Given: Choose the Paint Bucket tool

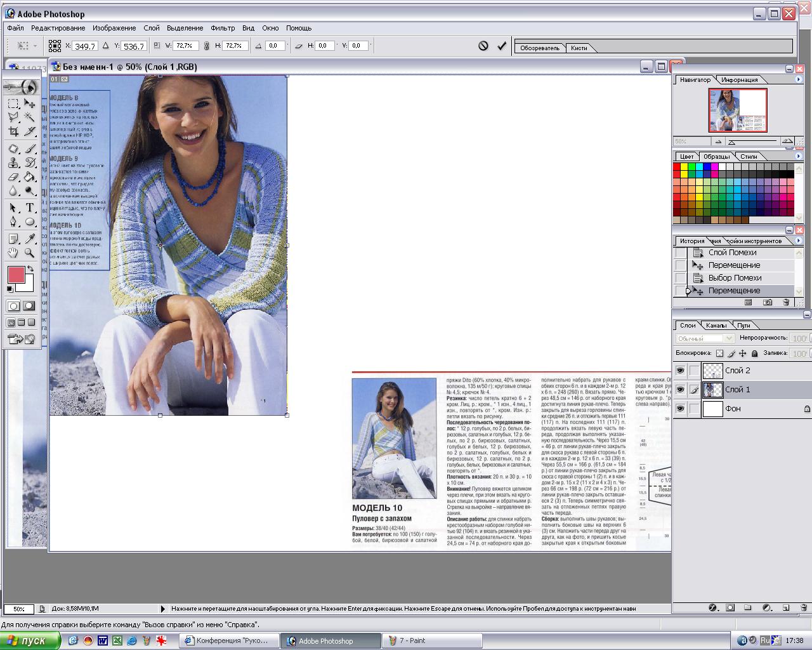Looking at the screenshot, I should click(29, 177).
